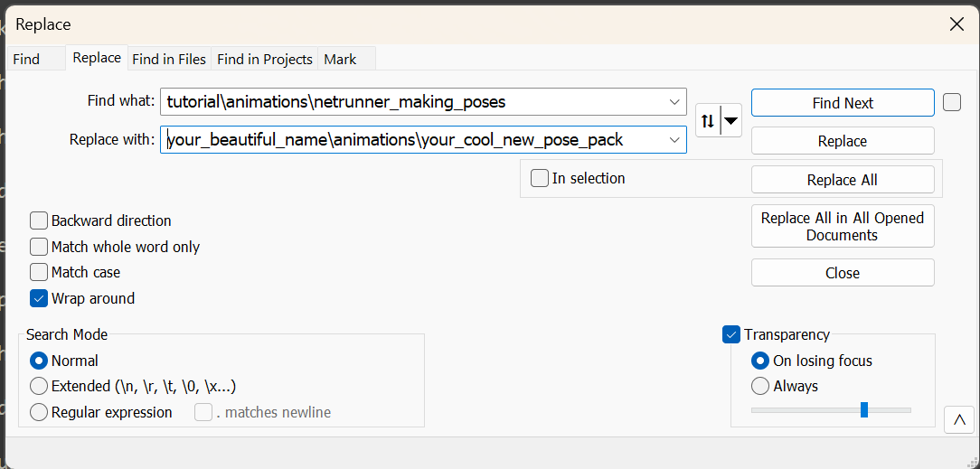Expand the Replace with history dropdown
Image resolution: width=980 pixels, height=469 pixels.
(x=674, y=140)
